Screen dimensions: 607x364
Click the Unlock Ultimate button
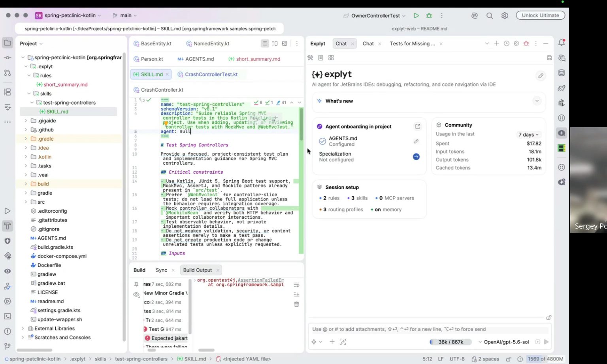click(x=540, y=15)
